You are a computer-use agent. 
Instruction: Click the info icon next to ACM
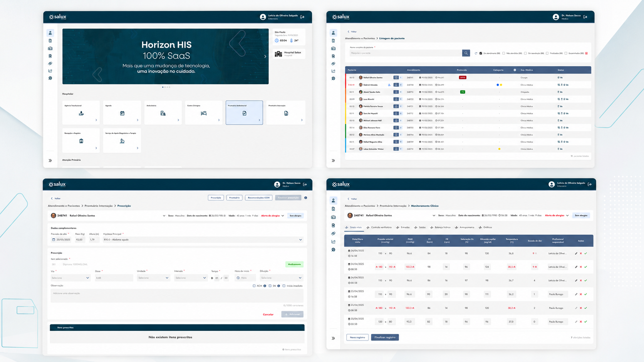click(x=265, y=286)
